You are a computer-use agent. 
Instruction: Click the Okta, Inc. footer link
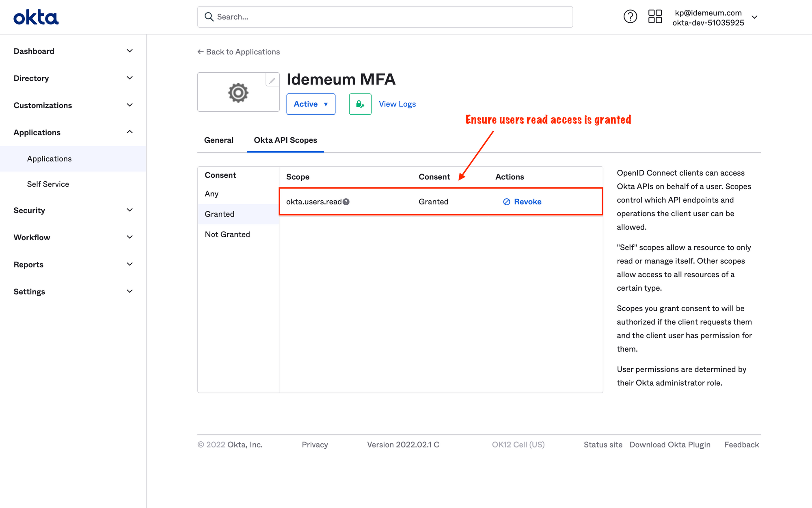pos(245,445)
